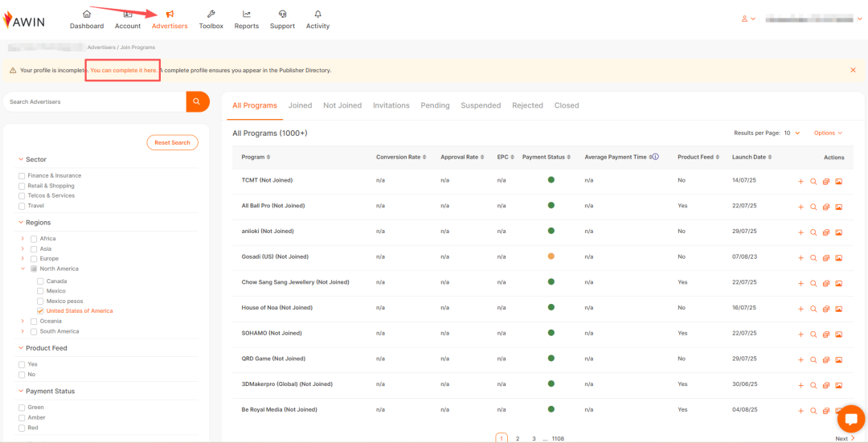
Task: Click the orange search magnifier button
Action: (x=198, y=102)
